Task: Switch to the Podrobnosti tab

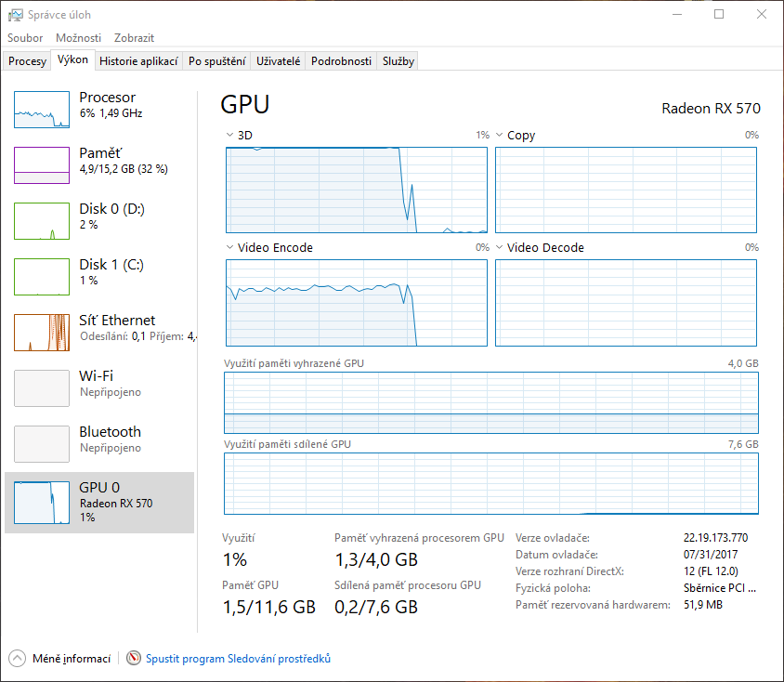Action: coord(341,61)
